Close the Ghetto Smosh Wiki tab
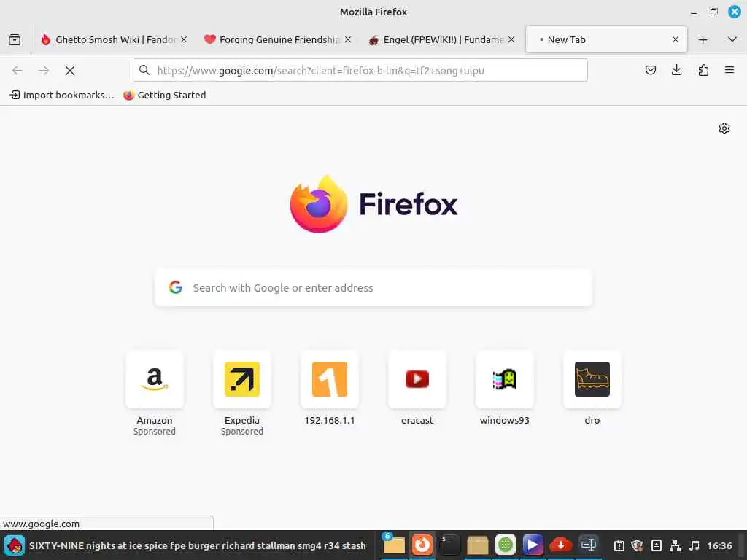 (184, 39)
